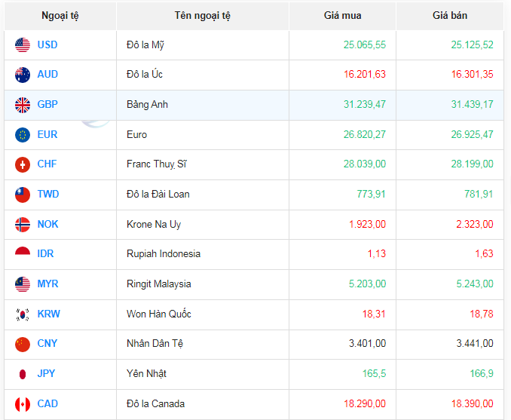Click the 'Tên ngoại tệ' column header
The height and width of the screenshot is (420, 511).
[202, 16]
